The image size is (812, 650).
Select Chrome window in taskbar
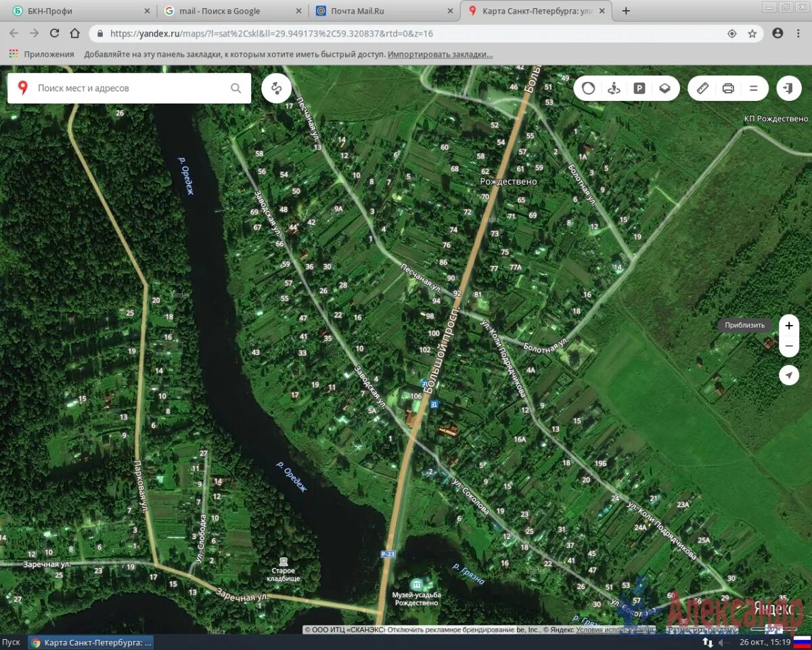pos(91,642)
